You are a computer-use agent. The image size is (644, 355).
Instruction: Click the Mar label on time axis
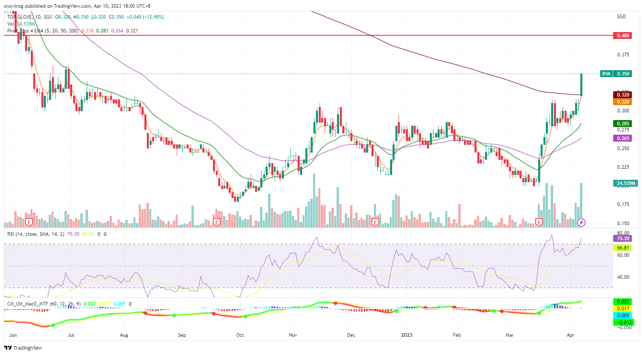coord(510,335)
